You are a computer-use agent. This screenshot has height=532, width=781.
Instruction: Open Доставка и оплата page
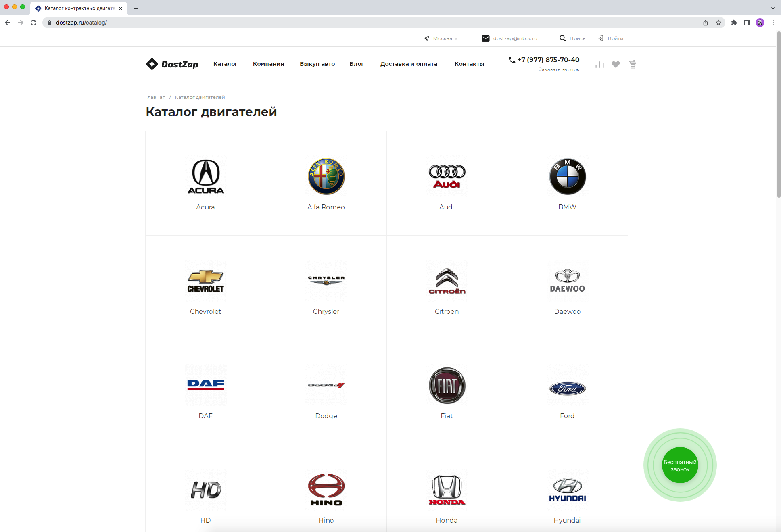click(x=409, y=64)
